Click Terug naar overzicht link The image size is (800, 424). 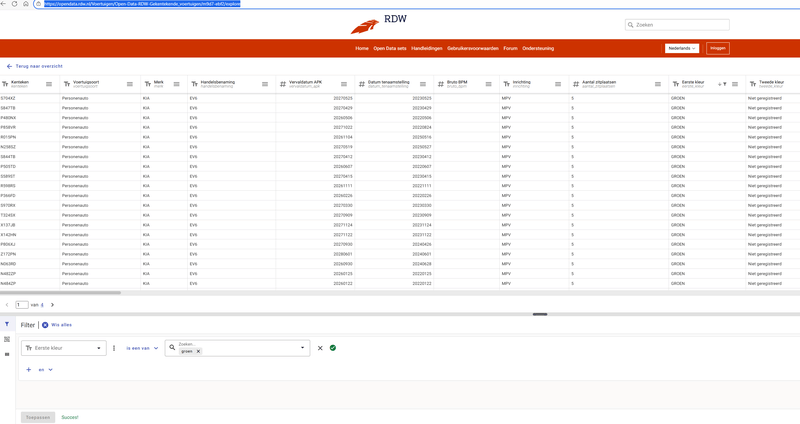pos(35,66)
